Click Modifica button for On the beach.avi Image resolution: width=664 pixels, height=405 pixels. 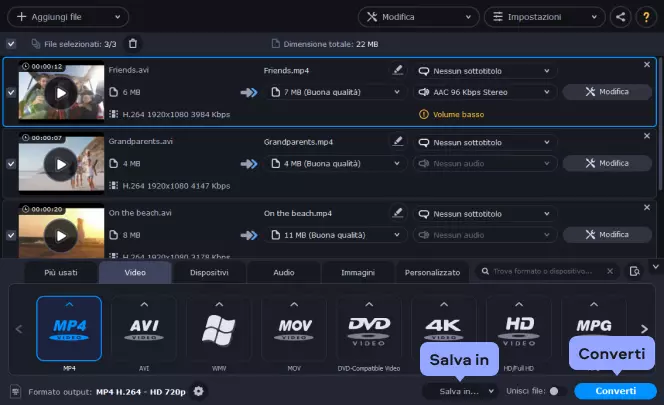tap(607, 235)
